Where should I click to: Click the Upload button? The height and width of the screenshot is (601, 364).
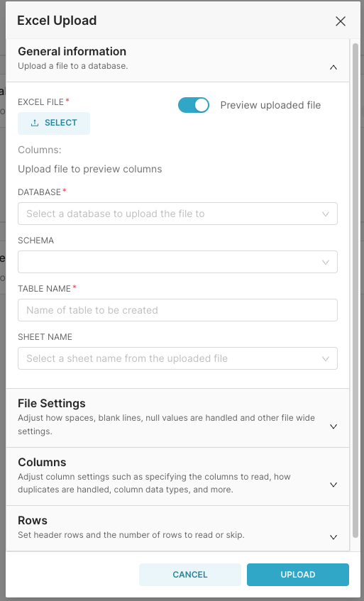pos(298,575)
